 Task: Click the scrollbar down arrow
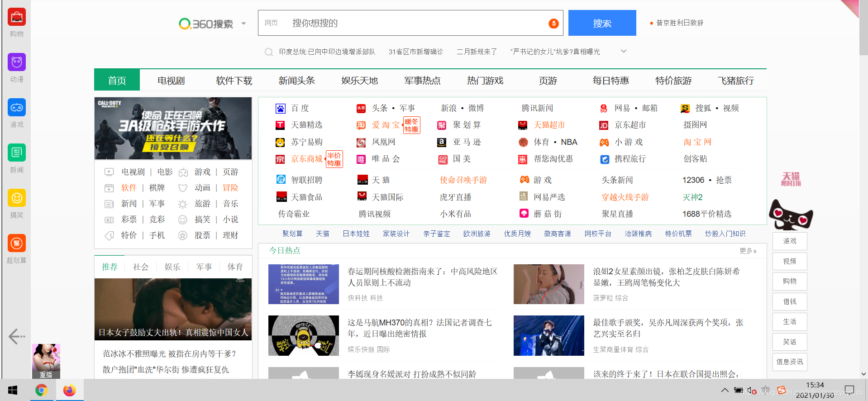pos(863,374)
